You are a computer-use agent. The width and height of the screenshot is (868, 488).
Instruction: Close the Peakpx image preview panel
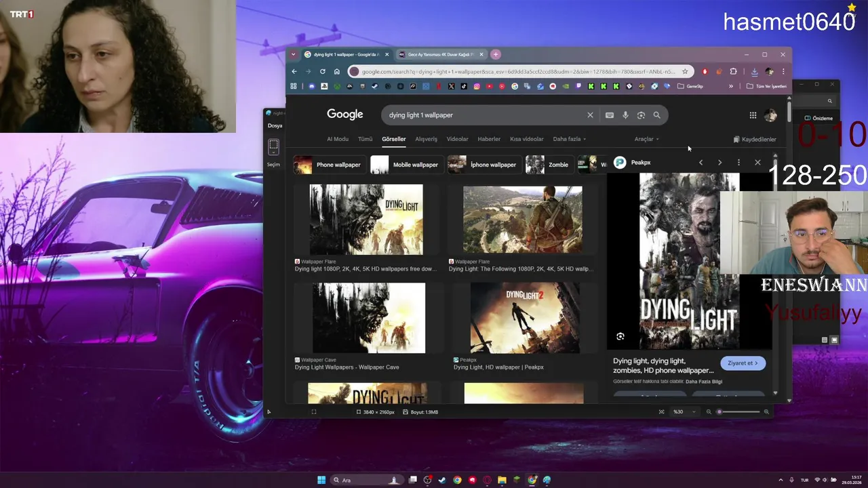pos(757,163)
